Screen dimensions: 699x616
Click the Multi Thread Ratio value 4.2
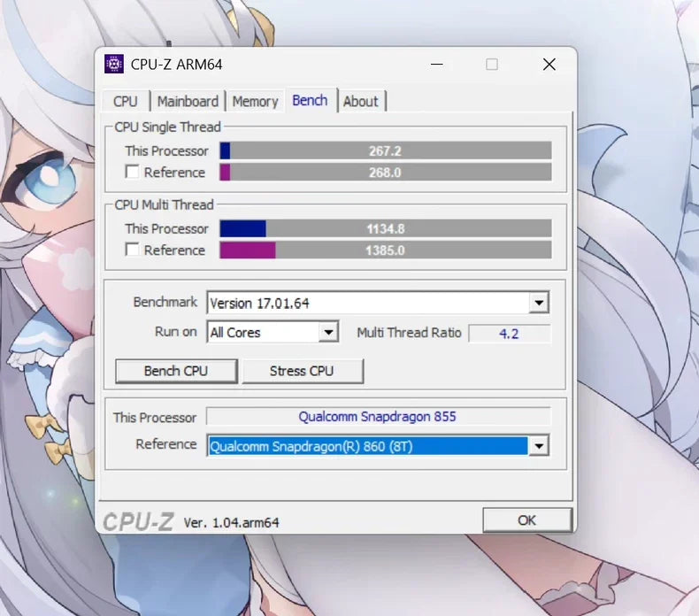tap(509, 334)
